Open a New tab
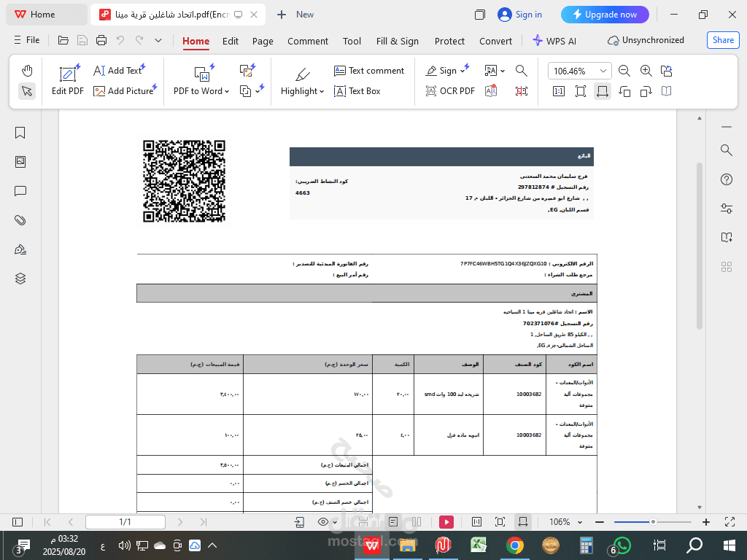 pos(295,15)
